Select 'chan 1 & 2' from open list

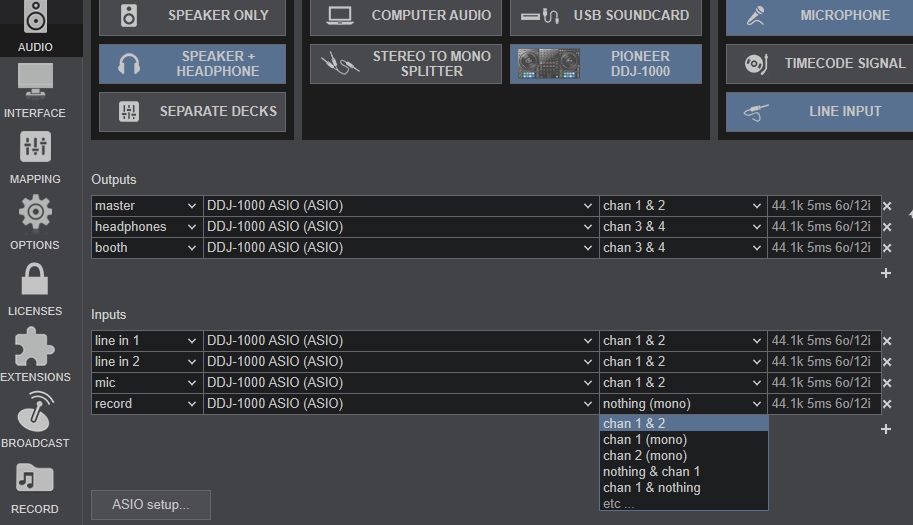click(x=684, y=423)
